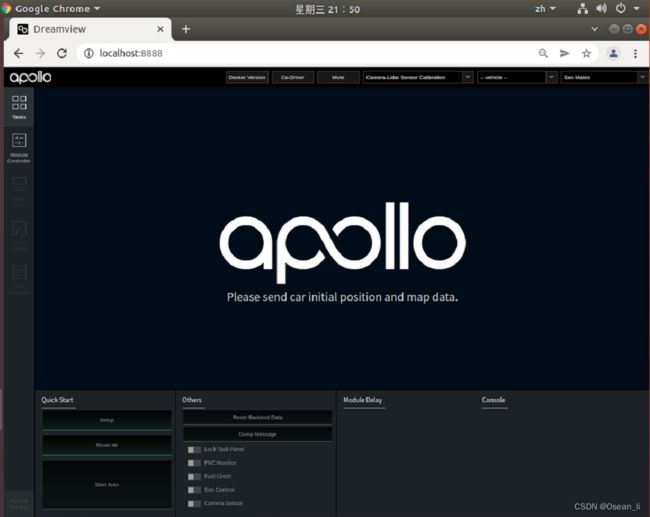This screenshot has width=650, height=517.
Task: Open the Google Chrome app menu
Action: (51, 8)
